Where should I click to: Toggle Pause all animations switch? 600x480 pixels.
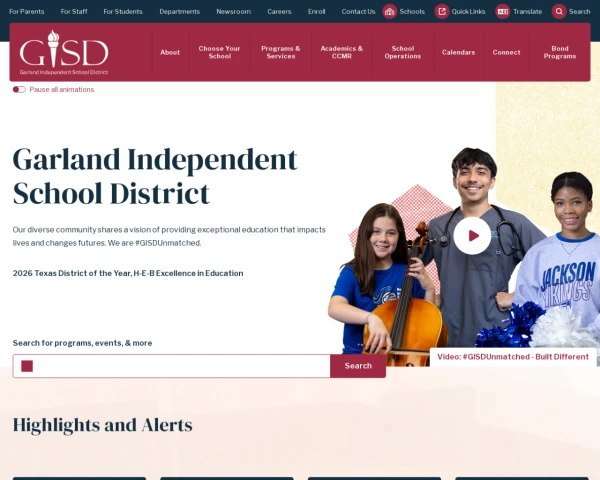tap(19, 90)
